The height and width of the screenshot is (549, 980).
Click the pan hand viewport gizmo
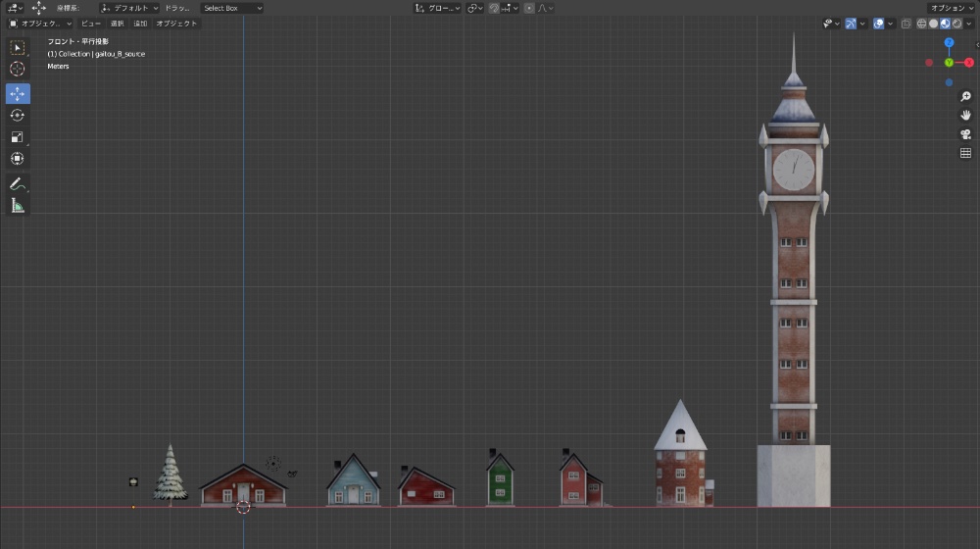[x=965, y=115]
